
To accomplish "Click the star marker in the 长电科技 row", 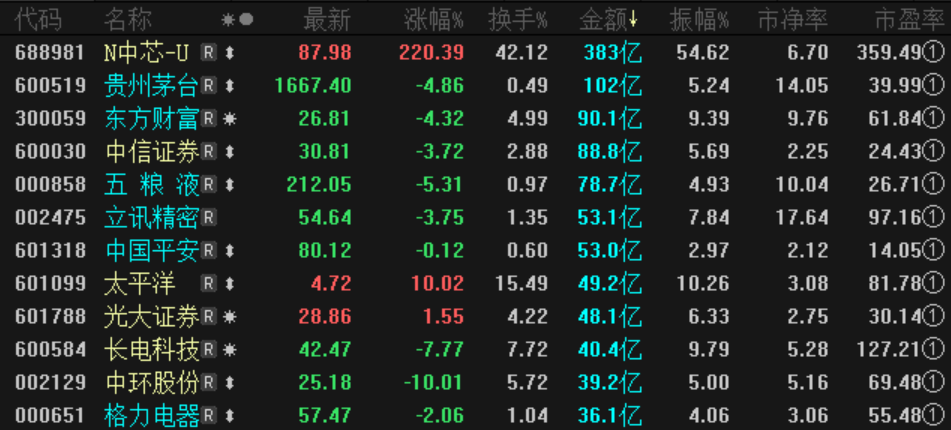I will pyautogui.click(x=230, y=349).
